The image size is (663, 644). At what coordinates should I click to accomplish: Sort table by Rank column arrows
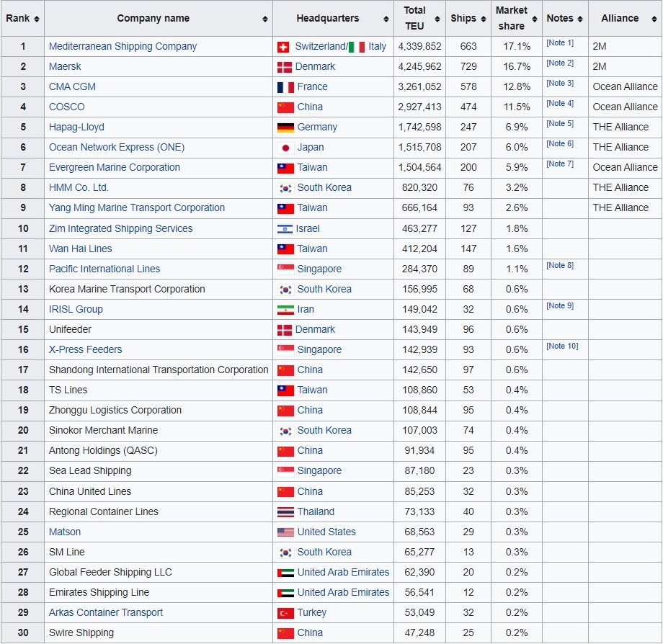pyautogui.click(x=37, y=19)
